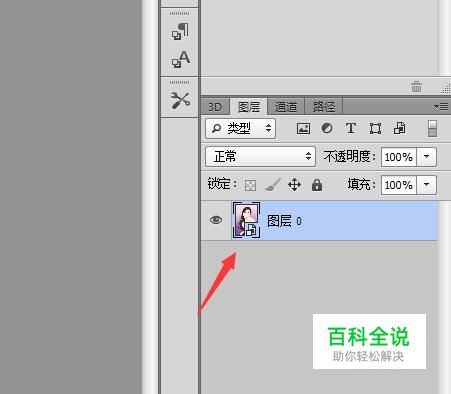451x394 pixels.
Task: Toggle the layer filtering switch
Action: [432, 129]
